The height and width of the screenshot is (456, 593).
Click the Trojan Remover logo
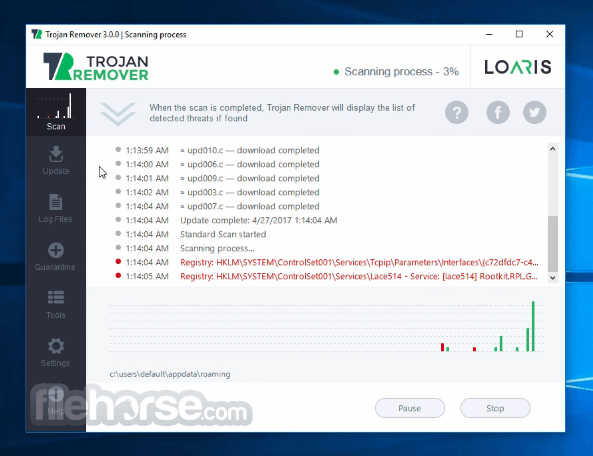pos(96,67)
